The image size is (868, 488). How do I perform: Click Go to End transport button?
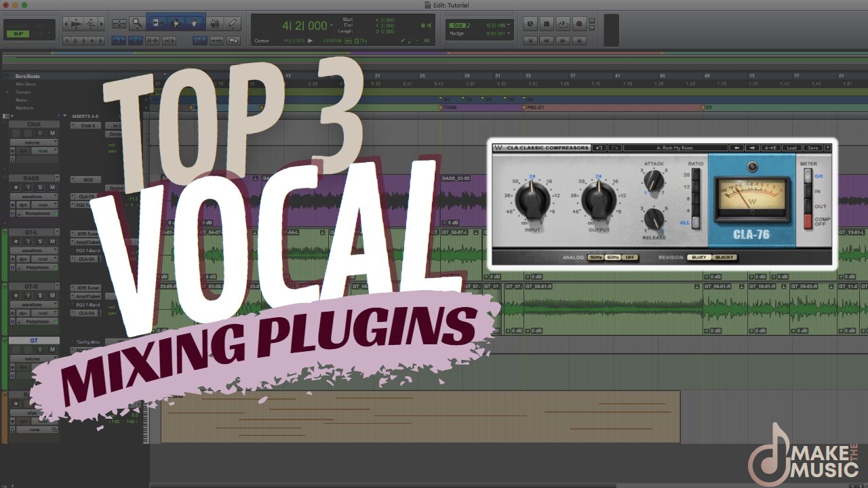coord(579,41)
